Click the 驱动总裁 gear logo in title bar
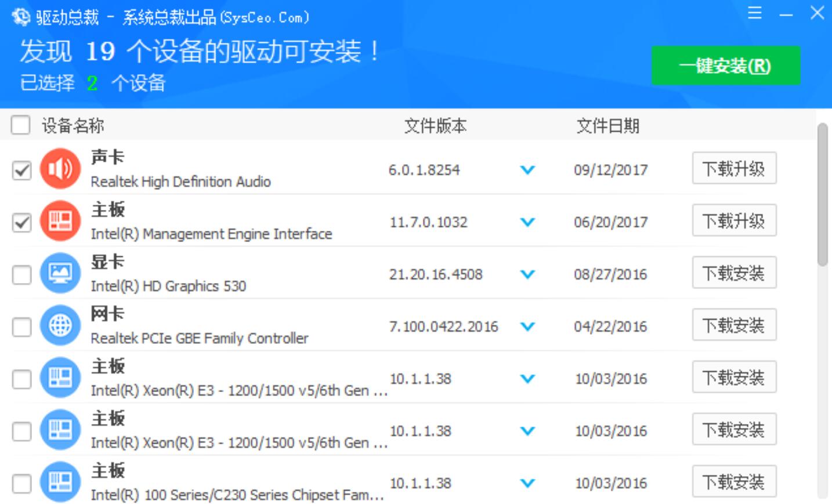The height and width of the screenshot is (504, 832). tap(21, 17)
